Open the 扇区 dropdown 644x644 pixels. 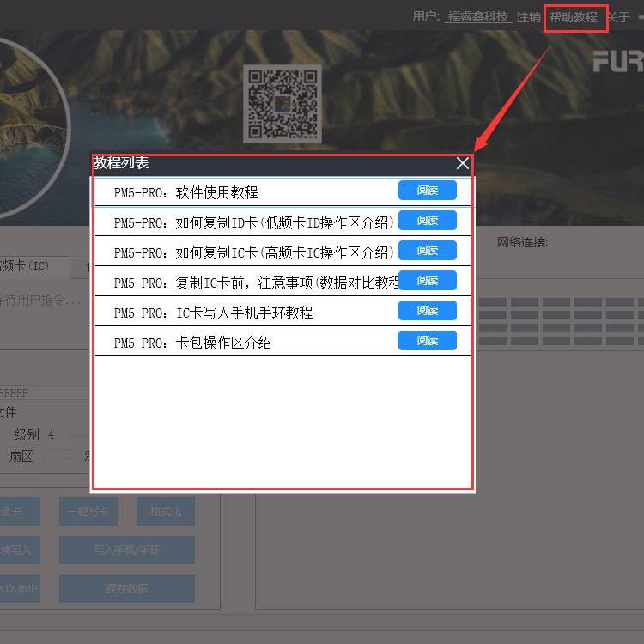[x=61, y=457]
